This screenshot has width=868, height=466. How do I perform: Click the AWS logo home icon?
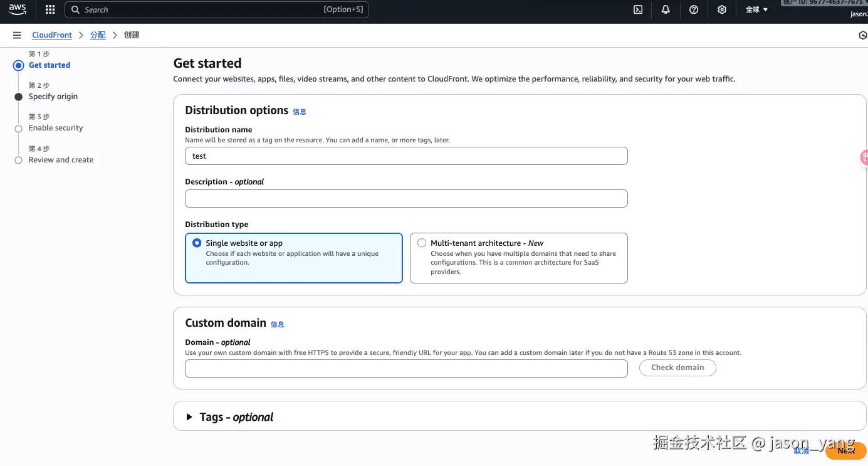(18, 9)
